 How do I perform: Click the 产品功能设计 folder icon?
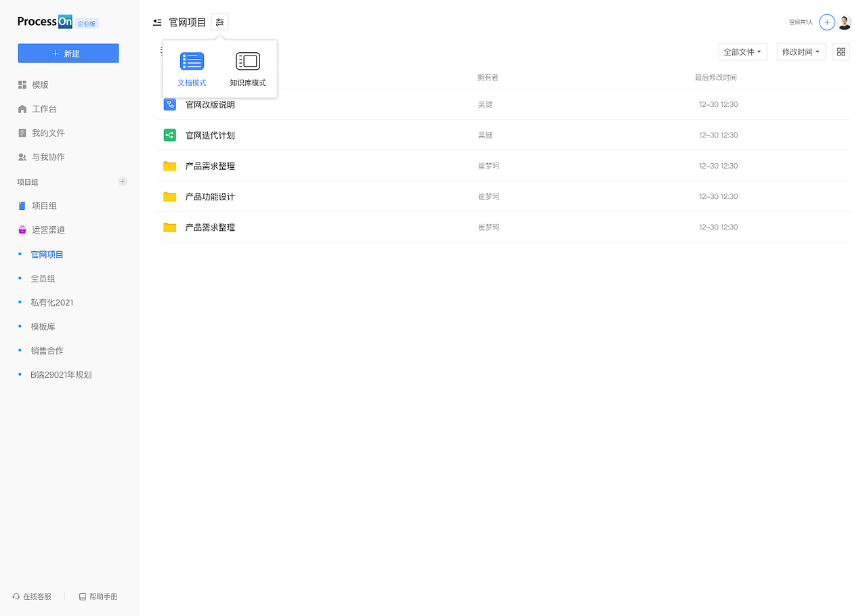[170, 196]
